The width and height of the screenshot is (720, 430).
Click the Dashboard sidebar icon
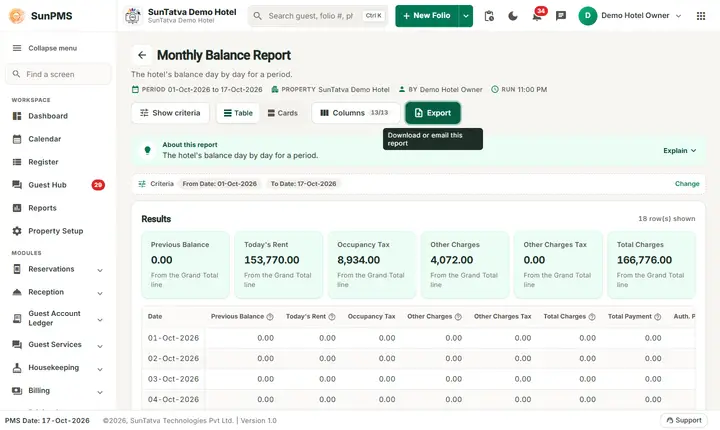tap(17, 116)
